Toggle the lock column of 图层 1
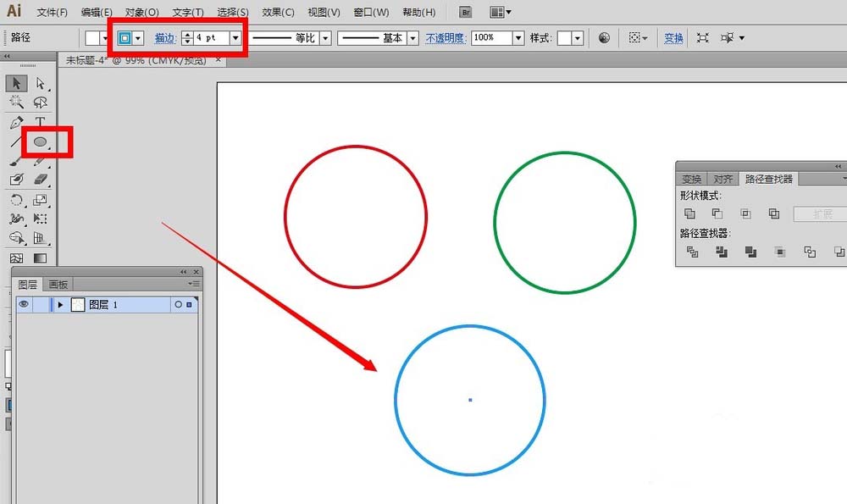 40,305
